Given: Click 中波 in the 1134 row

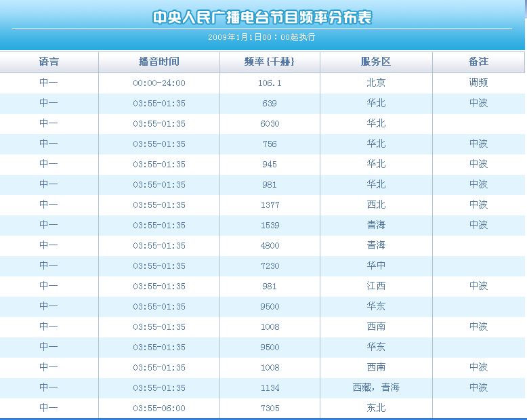Looking at the screenshot, I should [478, 387].
